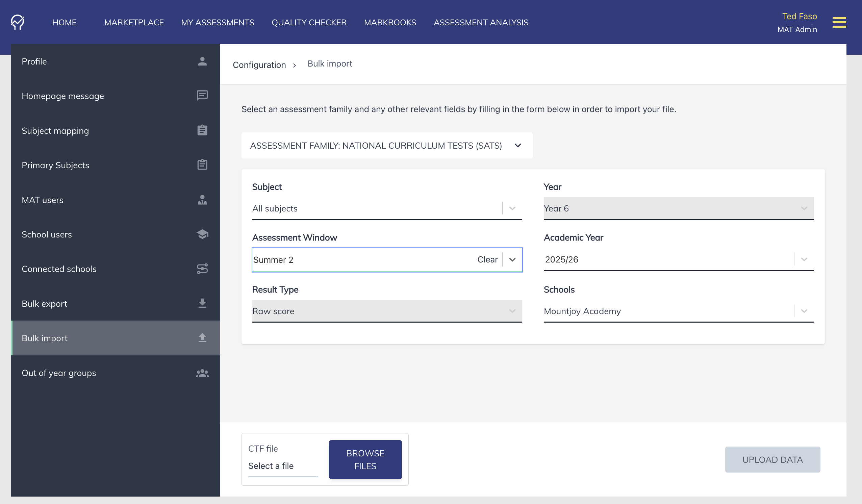Screen dimensions: 862x504
Task: Click the Profile person icon
Action: [x=202, y=61]
